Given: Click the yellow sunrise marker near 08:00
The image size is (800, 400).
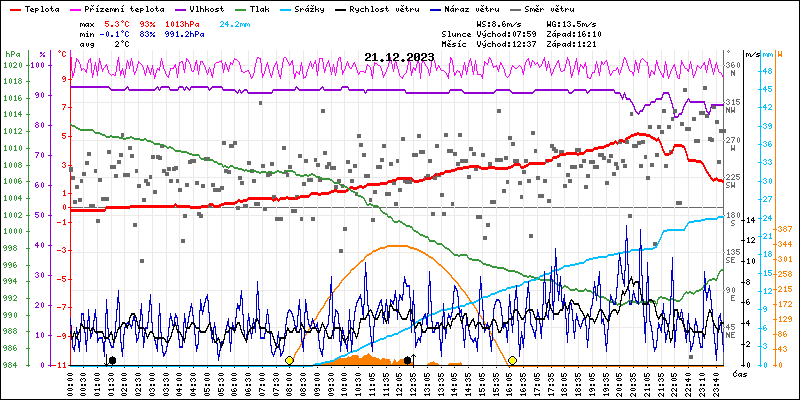Looking at the screenshot, I should [x=289, y=360].
